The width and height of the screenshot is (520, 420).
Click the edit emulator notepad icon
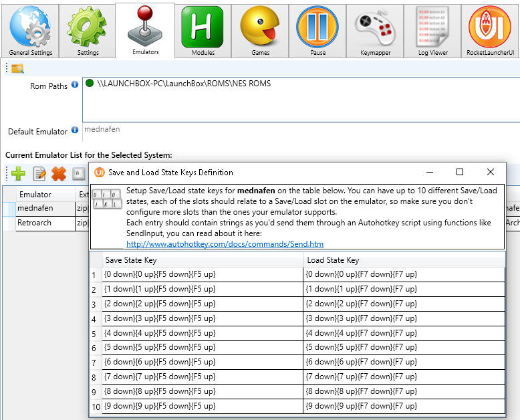(39, 174)
